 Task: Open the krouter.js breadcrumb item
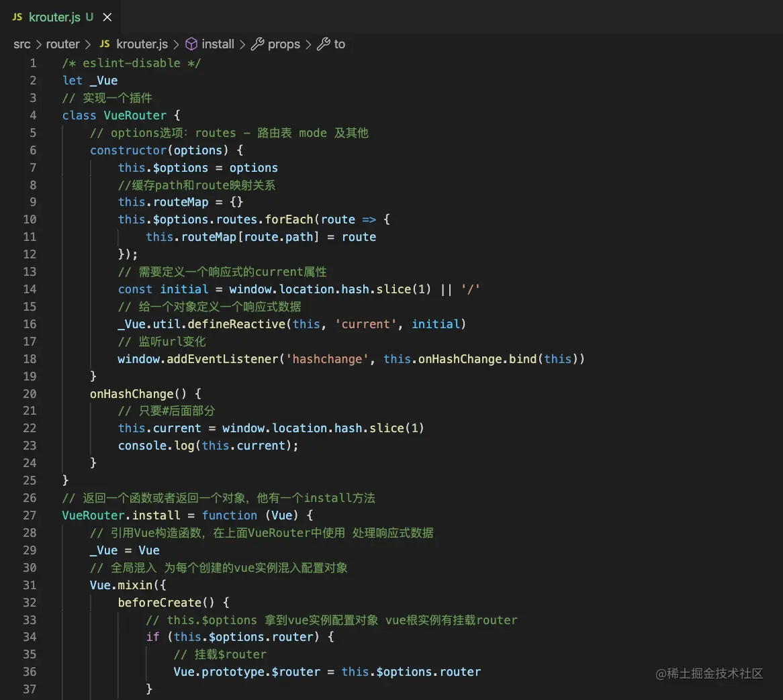click(142, 44)
